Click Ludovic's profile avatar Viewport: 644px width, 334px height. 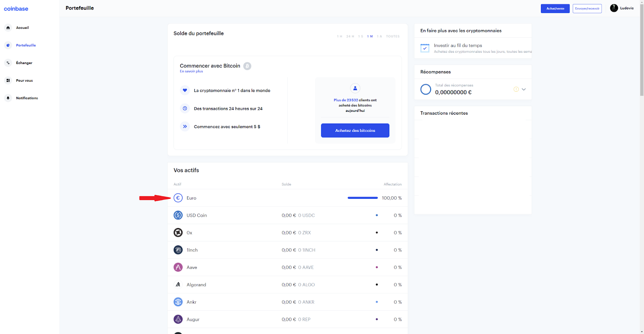click(614, 8)
